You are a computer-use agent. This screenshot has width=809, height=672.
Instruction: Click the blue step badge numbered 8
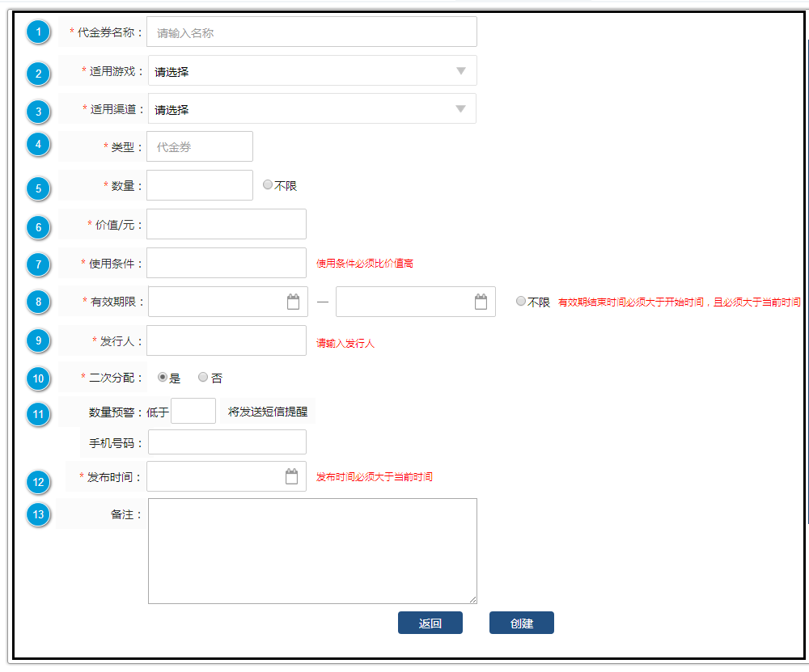pos(37,302)
